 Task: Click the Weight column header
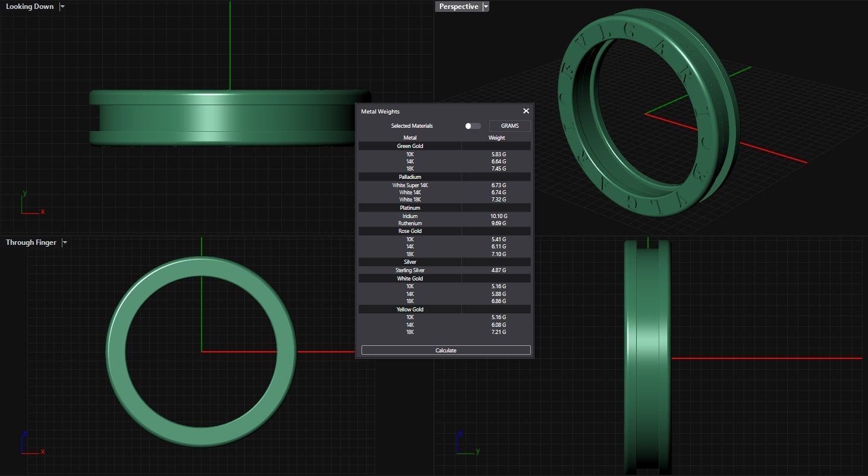pos(496,138)
